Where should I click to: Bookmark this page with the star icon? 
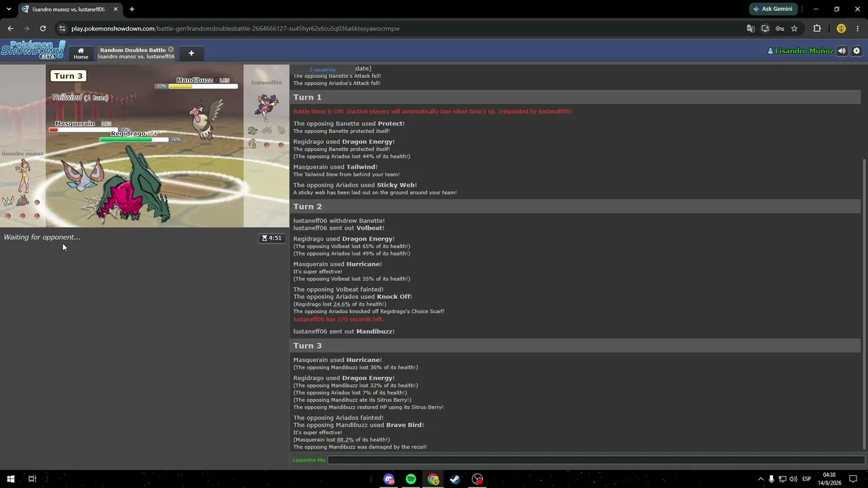(794, 28)
